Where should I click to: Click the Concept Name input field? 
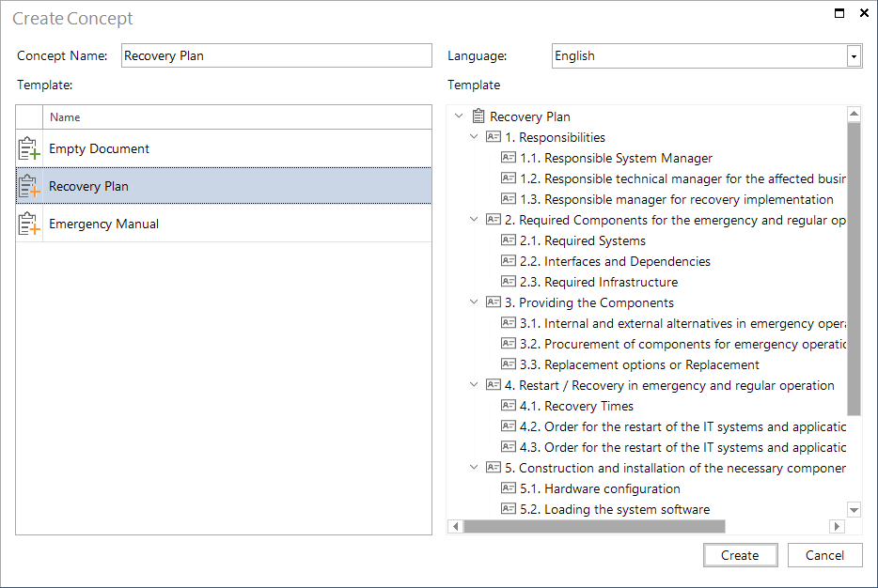[x=276, y=56]
